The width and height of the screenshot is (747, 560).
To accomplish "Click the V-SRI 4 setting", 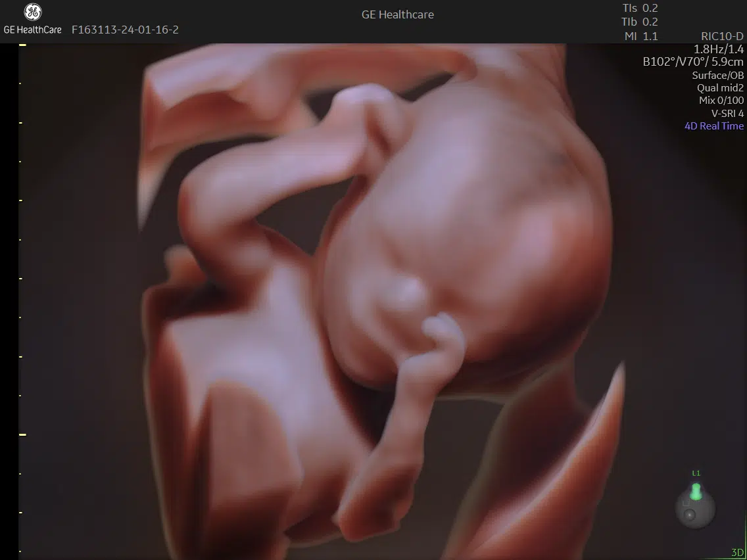I will [727, 113].
